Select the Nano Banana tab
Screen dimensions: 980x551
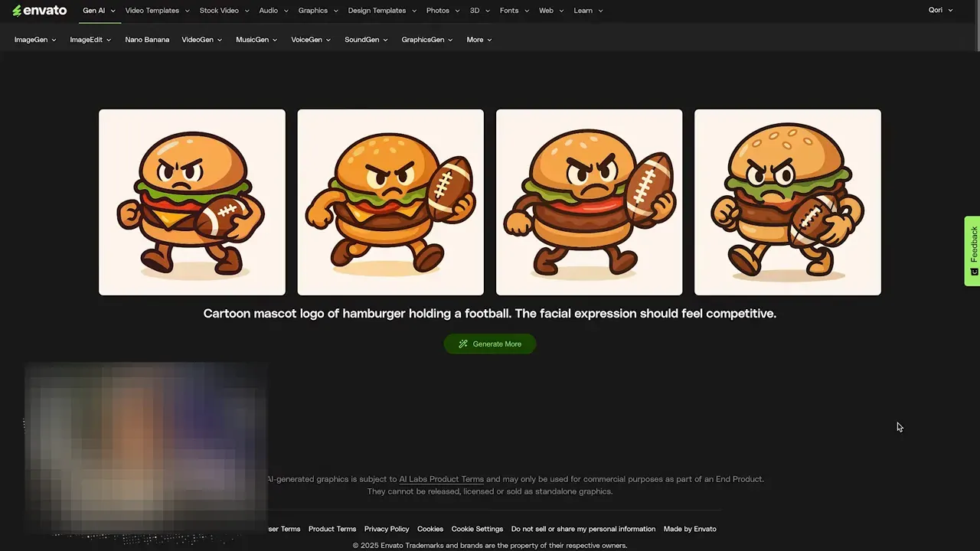[x=147, y=39]
